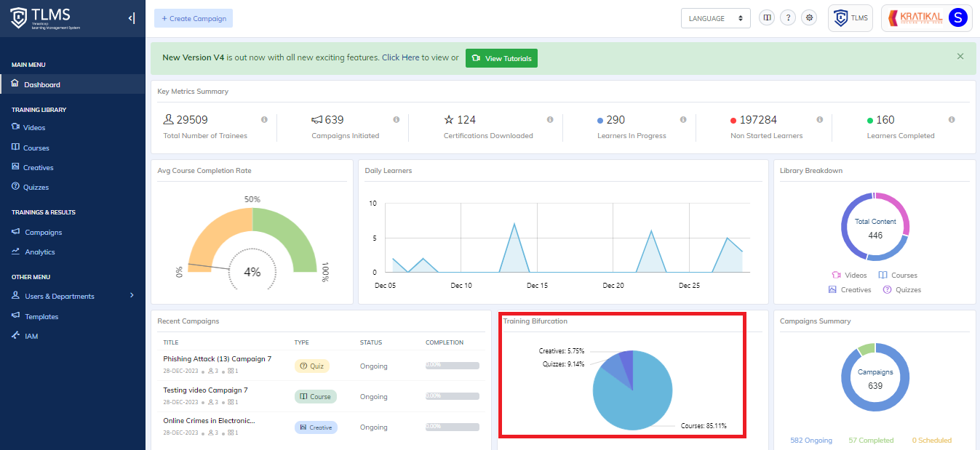Click the Videos legend icon in Library Breakdown
The width and height of the screenshot is (980, 450).
click(837, 275)
